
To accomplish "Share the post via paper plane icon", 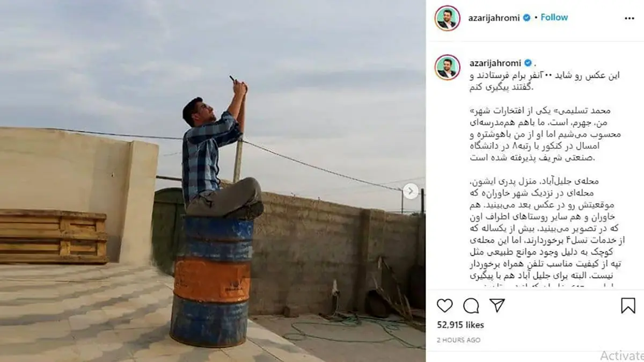I will click(497, 306).
